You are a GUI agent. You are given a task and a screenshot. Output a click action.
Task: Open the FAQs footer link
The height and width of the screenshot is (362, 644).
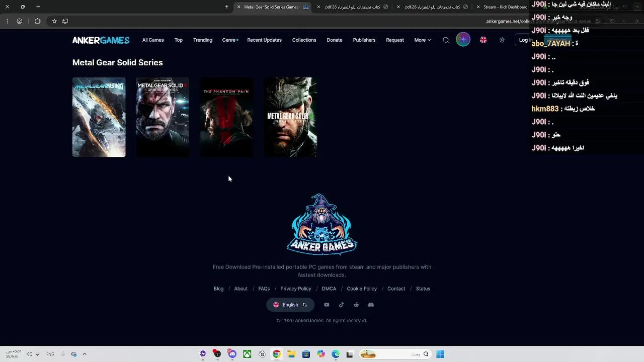point(264,289)
